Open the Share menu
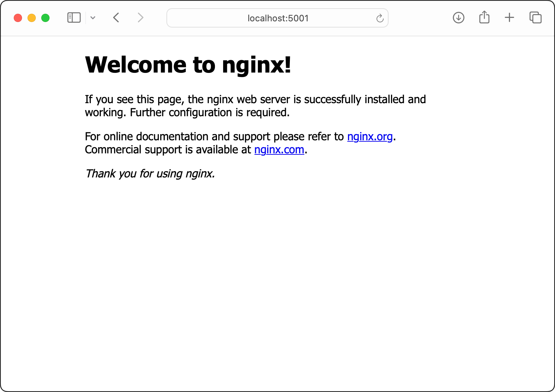The height and width of the screenshot is (392, 555). [x=484, y=17]
